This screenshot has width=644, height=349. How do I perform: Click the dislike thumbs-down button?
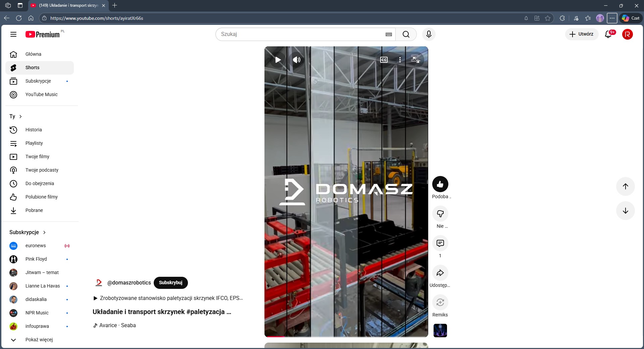click(x=440, y=214)
